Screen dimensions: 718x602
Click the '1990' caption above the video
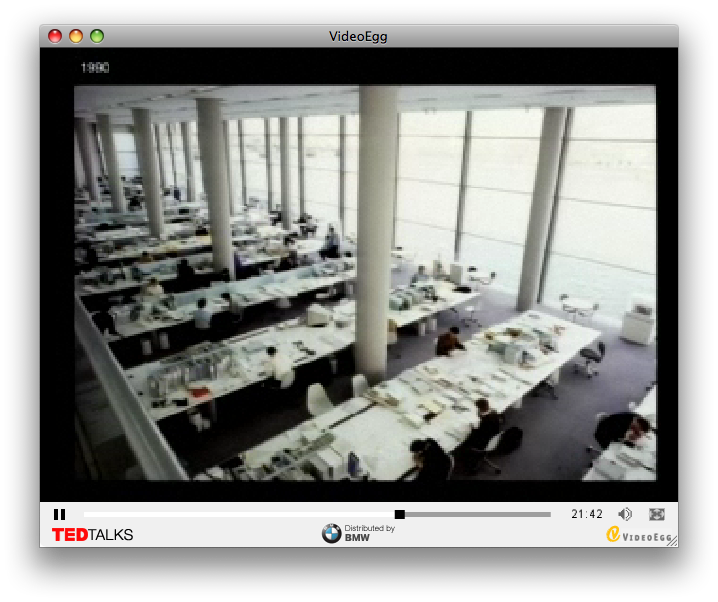95,68
